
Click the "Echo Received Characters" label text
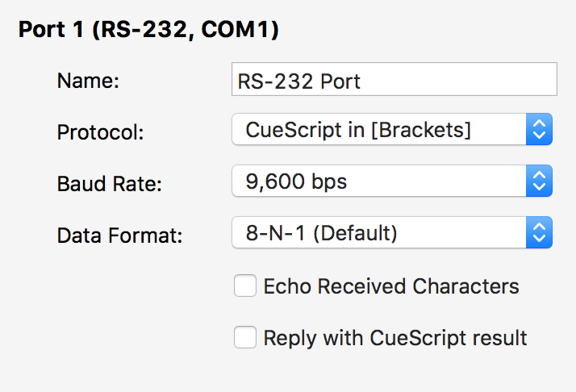click(x=391, y=286)
